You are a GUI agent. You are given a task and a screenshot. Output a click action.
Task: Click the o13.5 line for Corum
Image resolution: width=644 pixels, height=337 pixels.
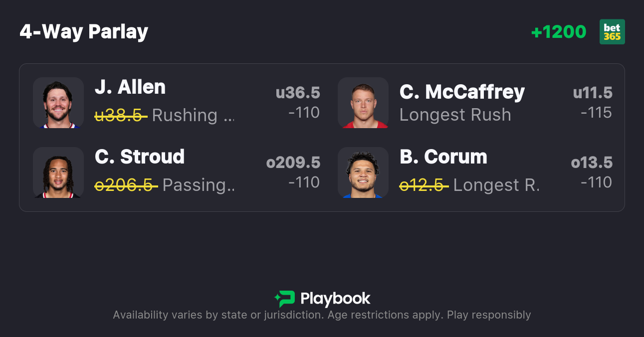pos(592,163)
